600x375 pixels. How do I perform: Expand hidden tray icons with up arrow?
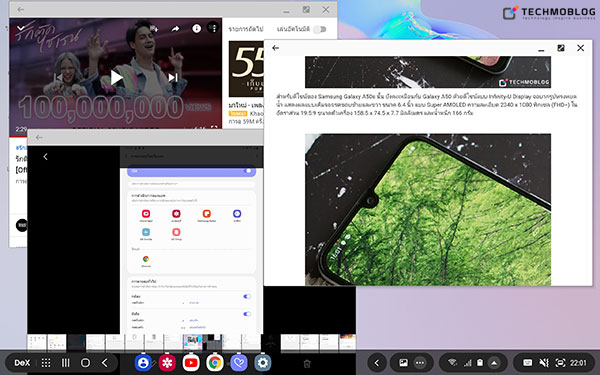point(494,363)
